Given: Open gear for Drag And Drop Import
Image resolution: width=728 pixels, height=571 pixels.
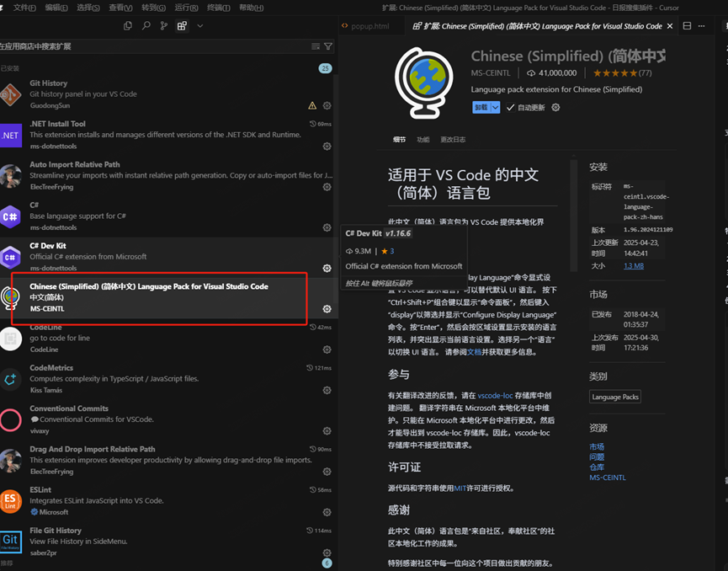Looking at the screenshot, I should (x=327, y=472).
